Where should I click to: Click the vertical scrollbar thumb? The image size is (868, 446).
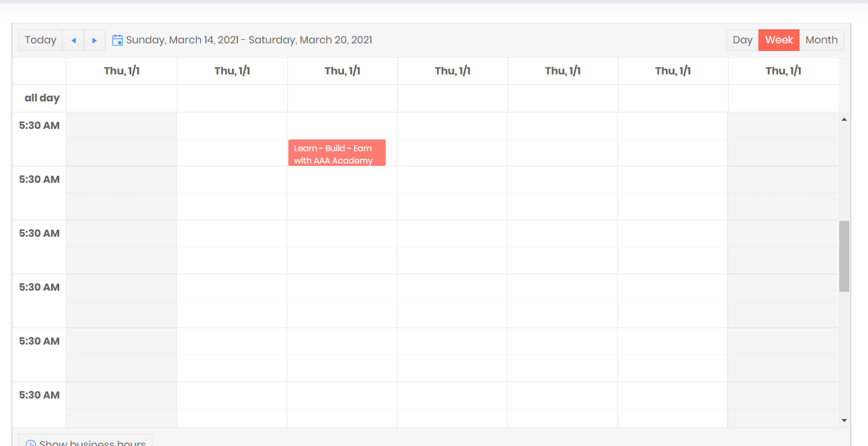[844, 256]
